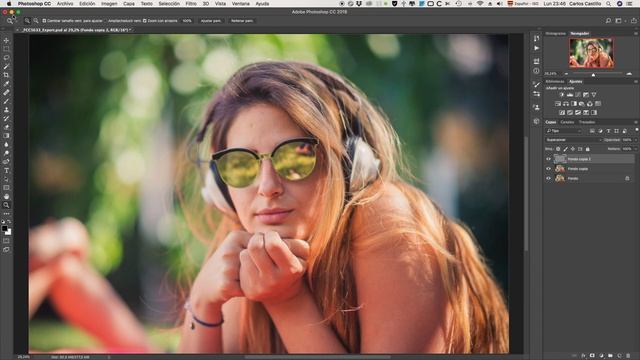Viewport: 640px width, 360px height.
Task: Hide the 'Fondo copia 2' layer
Action: (x=549, y=159)
